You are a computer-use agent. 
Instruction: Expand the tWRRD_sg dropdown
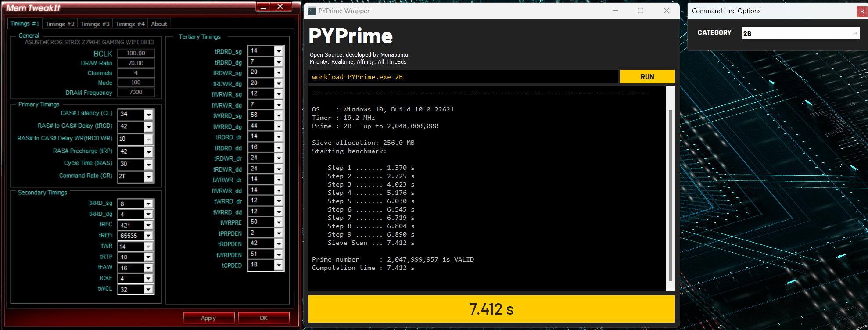[279, 115]
